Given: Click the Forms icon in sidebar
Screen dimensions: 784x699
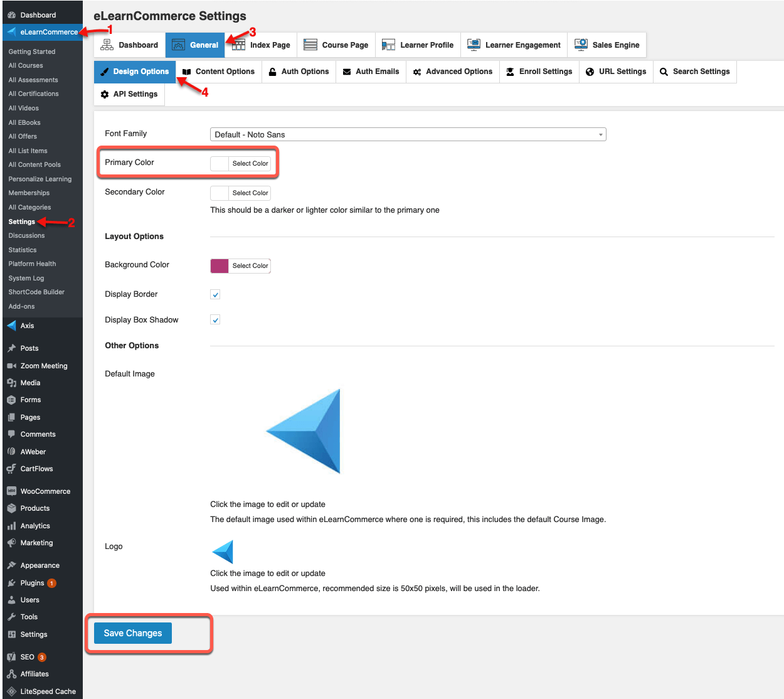Looking at the screenshot, I should click(x=11, y=400).
